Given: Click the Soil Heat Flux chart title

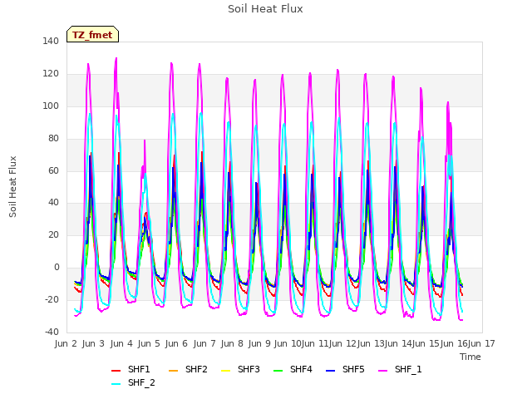Looking at the screenshot, I should 265,9.
